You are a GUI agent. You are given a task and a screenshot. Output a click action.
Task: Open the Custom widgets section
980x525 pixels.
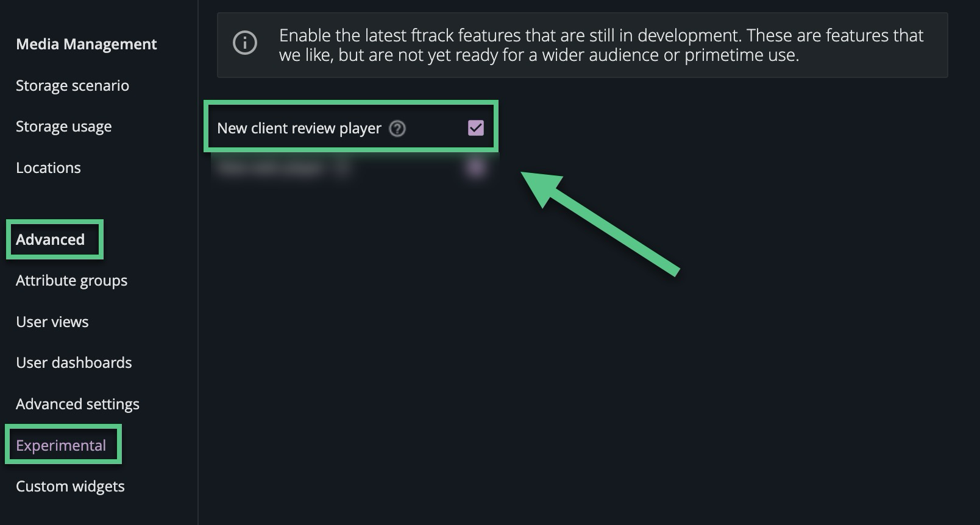point(70,486)
